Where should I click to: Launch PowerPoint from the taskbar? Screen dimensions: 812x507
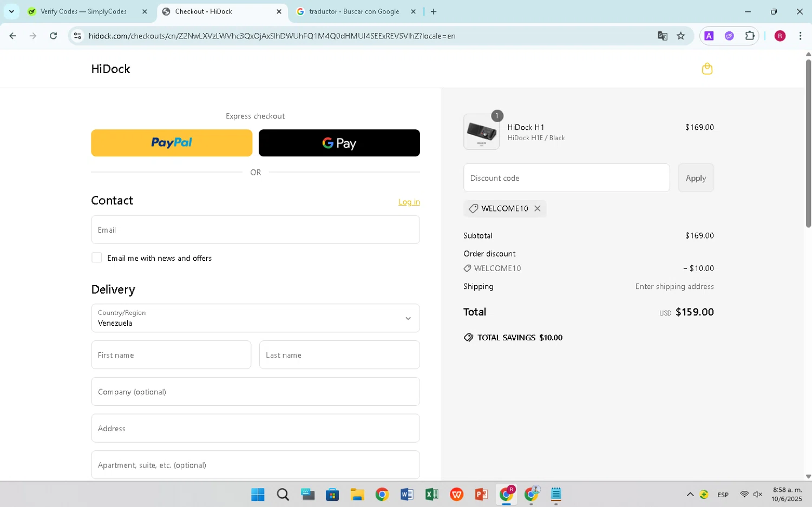pyautogui.click(x=481, y=494)
